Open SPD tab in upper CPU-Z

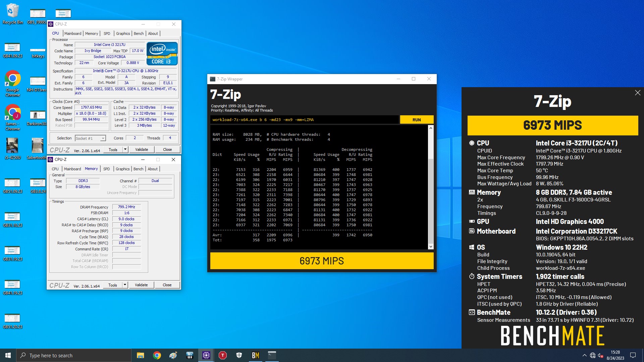[x=107, y=34]
